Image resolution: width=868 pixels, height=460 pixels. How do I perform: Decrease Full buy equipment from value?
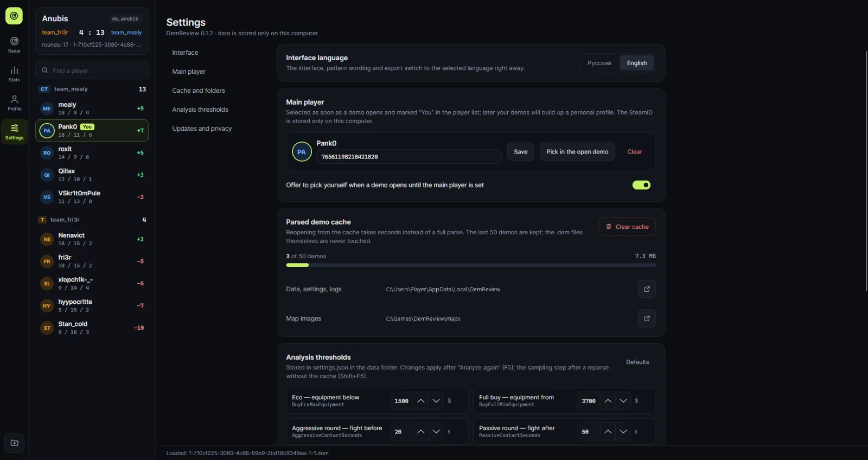(623, 401)
